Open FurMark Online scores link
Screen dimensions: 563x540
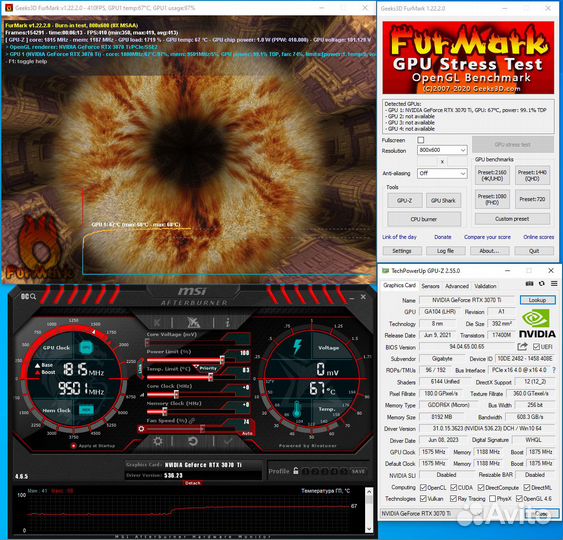539,237
